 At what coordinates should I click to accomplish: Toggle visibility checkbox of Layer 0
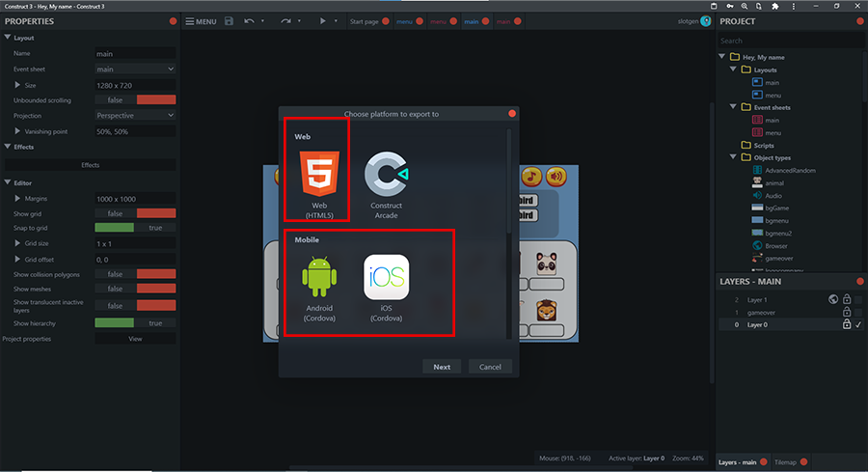point(858,324)
